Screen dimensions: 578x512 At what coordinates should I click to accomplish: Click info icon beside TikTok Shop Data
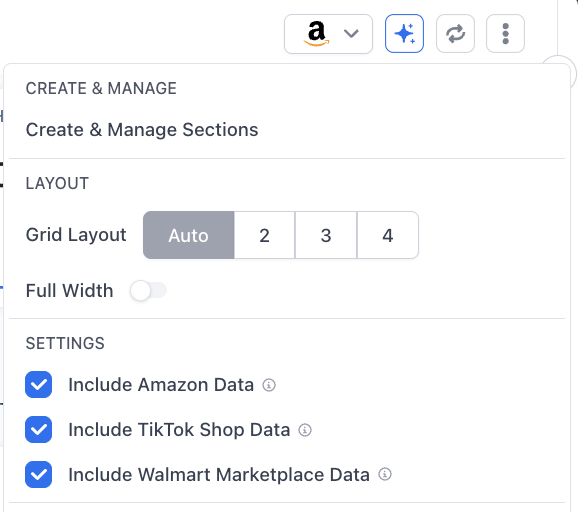tap(305, 430)
